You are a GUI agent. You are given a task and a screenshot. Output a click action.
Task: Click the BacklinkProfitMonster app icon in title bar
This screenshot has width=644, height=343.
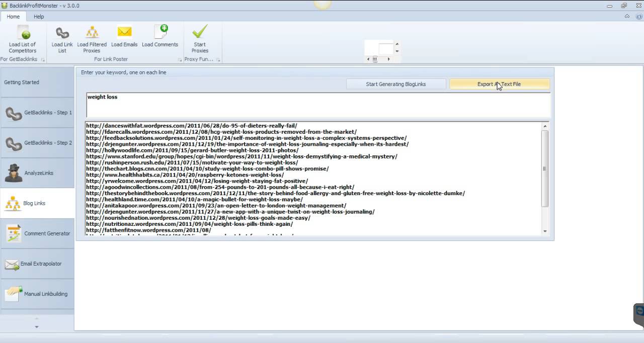point(5,5)
